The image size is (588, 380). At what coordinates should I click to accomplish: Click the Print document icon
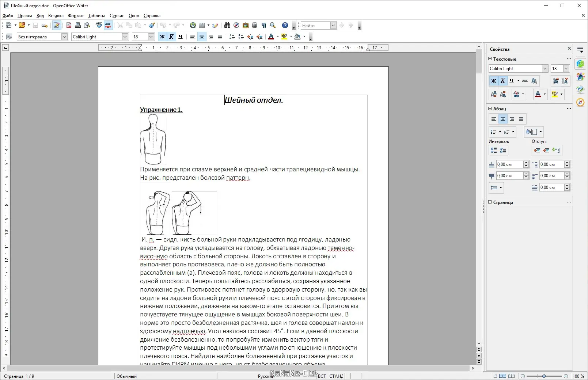click(x=78, y=25)
